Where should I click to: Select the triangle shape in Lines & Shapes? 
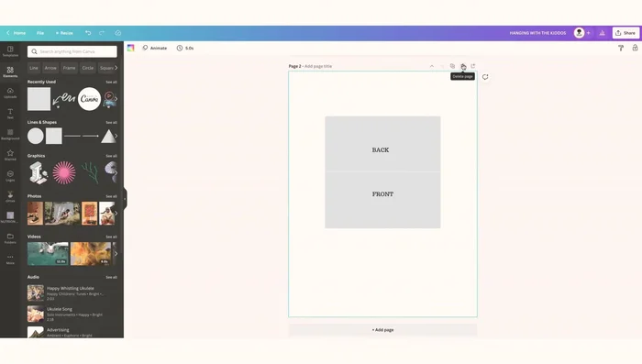coord(108,136)
